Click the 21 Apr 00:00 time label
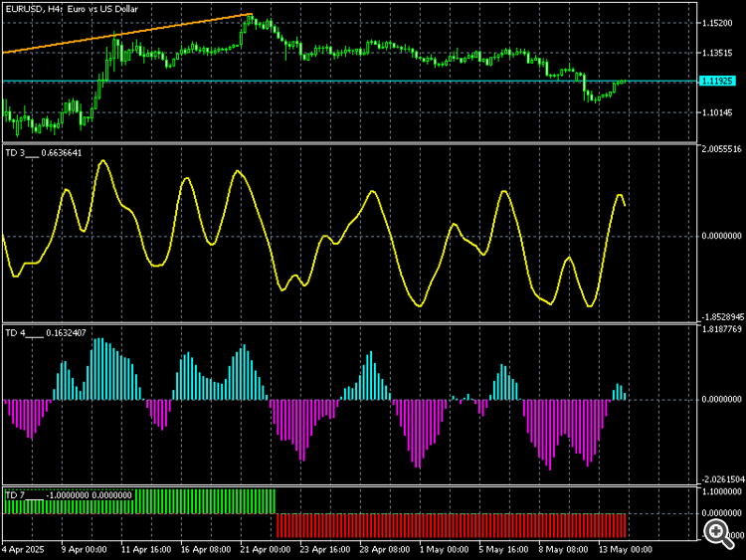The image size is (746, 560). pos(265,549)
